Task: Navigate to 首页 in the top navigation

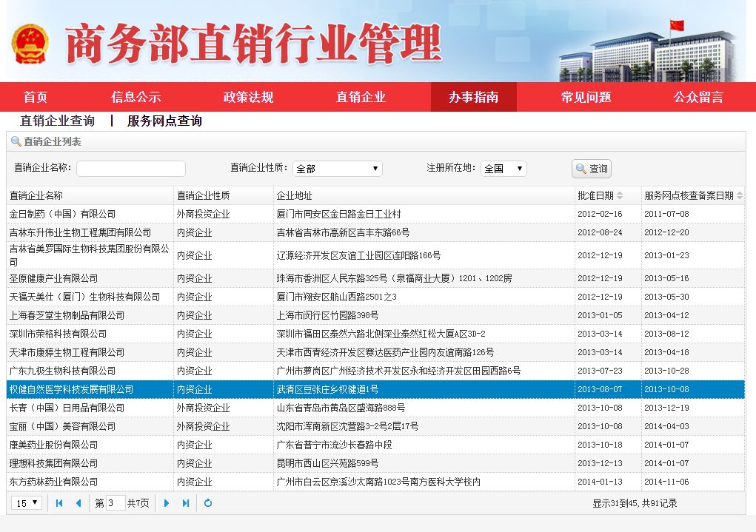Action: (34, 97)
